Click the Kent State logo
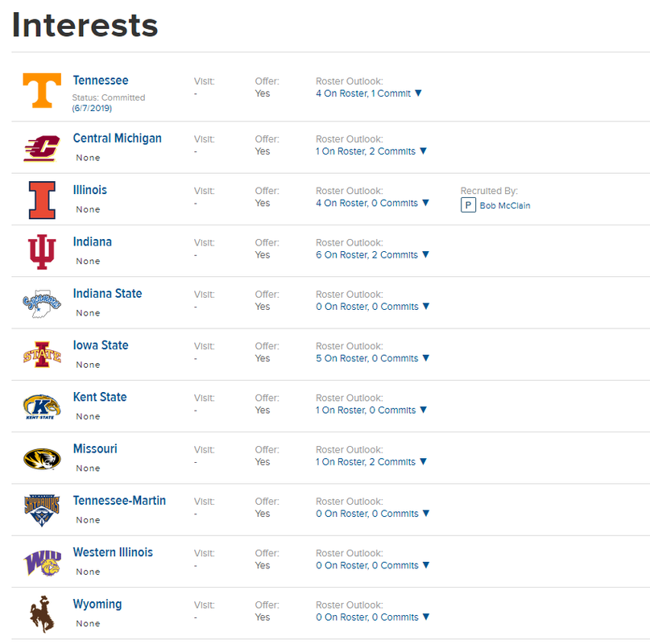 (x=42, y=407)
